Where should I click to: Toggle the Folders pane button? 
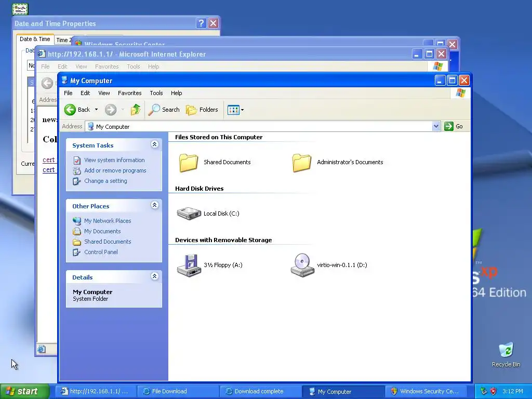point(202,110)
